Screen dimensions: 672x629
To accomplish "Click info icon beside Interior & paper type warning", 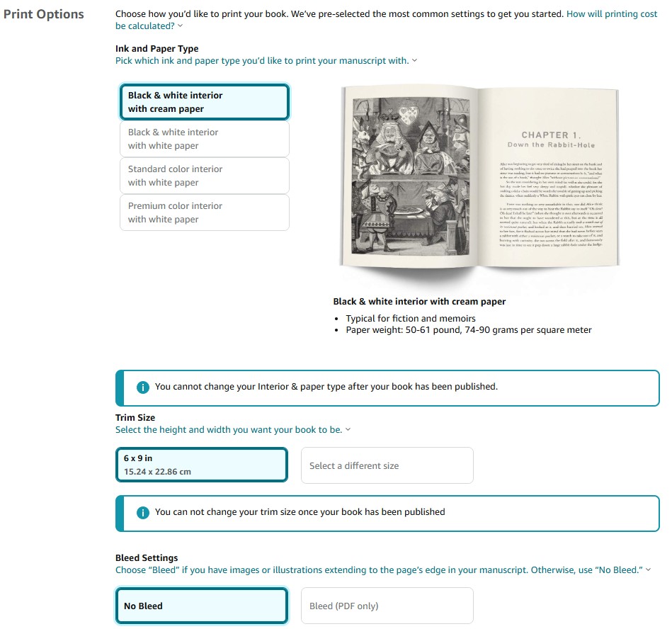I will pos(143,387).
